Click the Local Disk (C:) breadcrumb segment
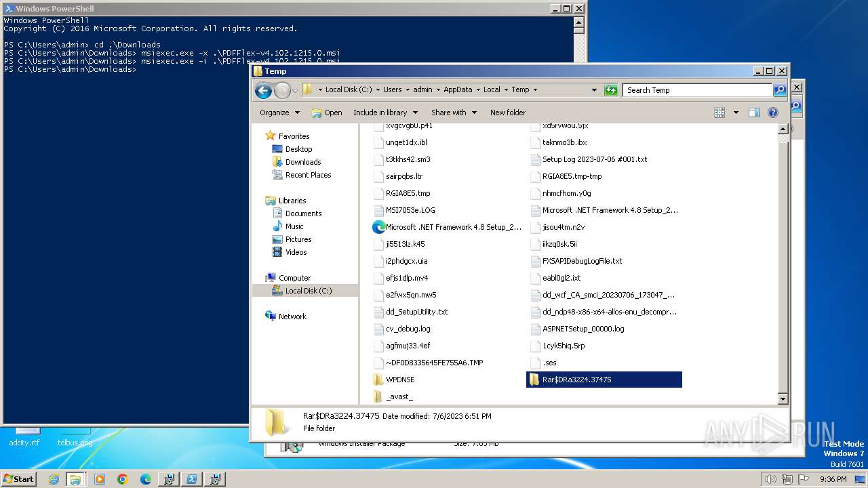 pos(349,89)
